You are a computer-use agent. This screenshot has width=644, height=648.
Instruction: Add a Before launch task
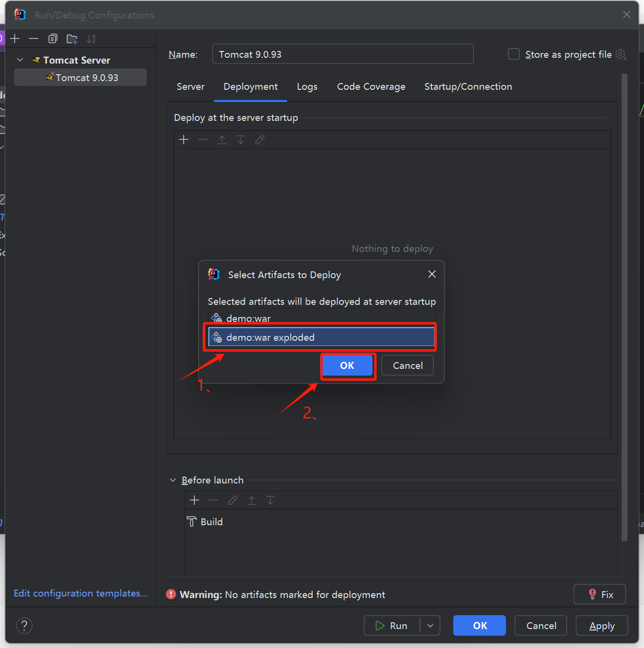194,500
